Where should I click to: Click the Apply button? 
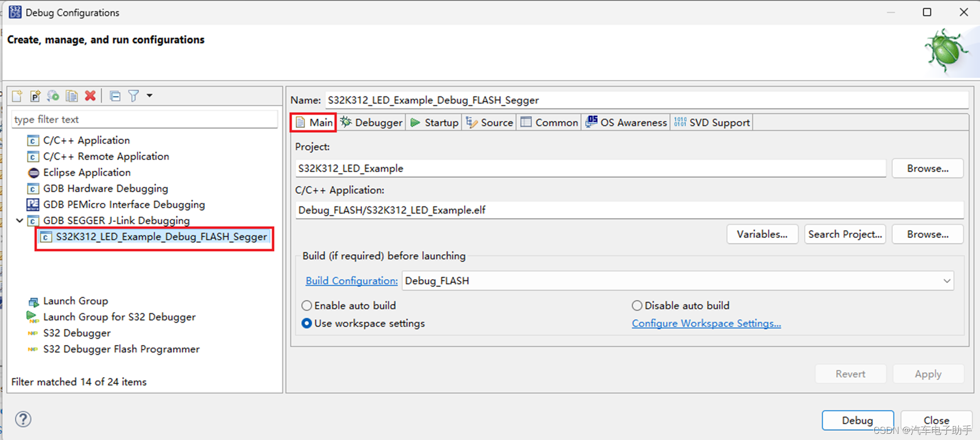coord(928,374)
